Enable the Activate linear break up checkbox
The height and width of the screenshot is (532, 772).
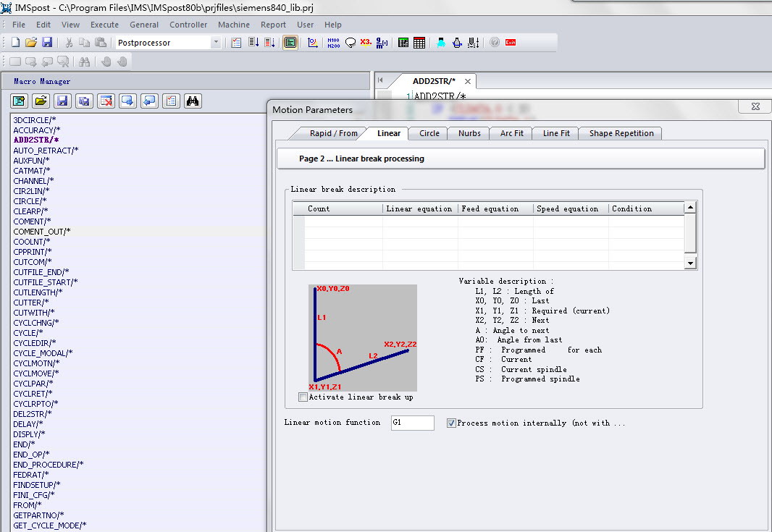click(x=303, y=397)
